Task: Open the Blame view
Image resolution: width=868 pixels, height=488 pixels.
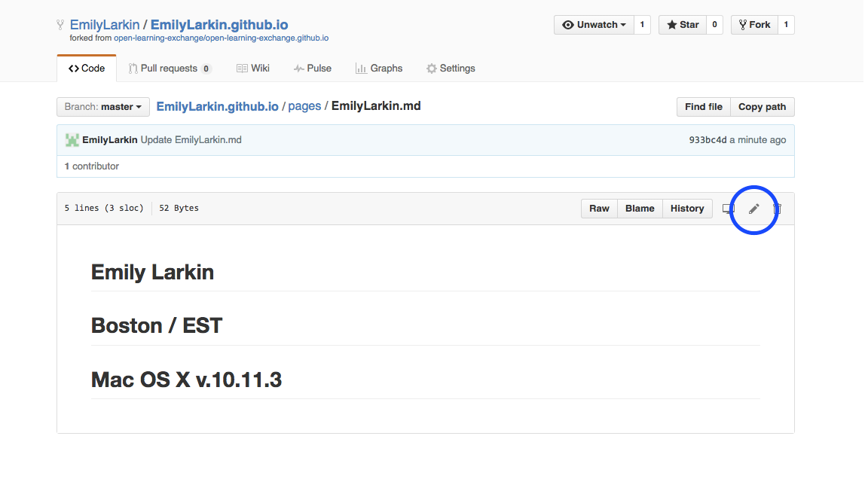Action: click(640, 209)
